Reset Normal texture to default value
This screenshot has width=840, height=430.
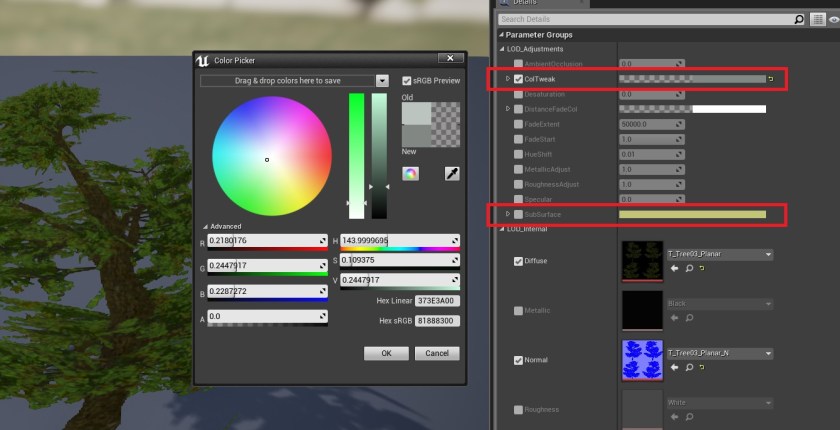tap(701, 367)
